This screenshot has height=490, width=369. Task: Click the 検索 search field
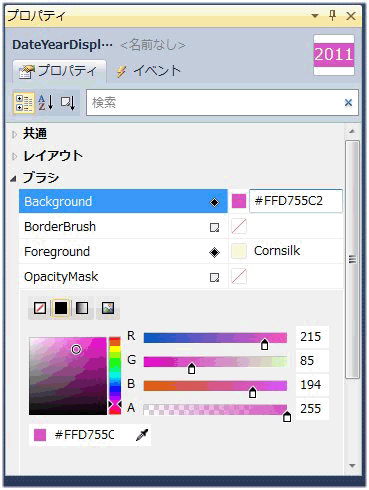[x=213, y=103]
